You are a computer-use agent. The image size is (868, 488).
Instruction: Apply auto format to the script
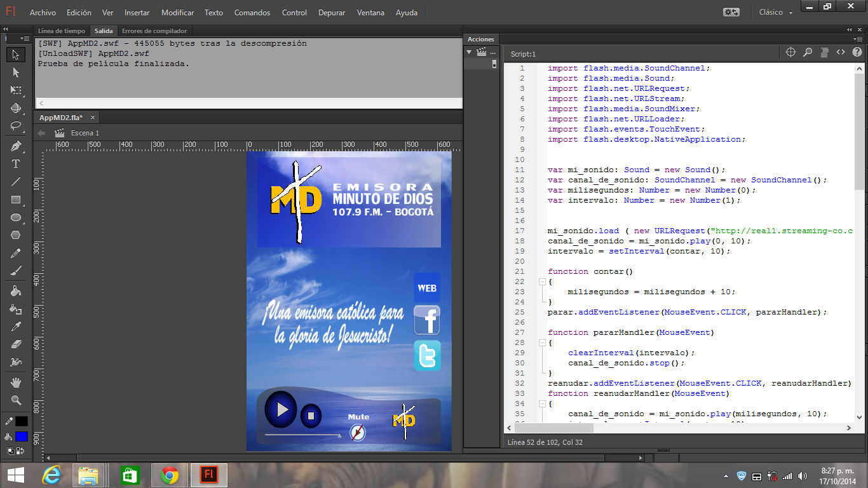coord(824,52)
